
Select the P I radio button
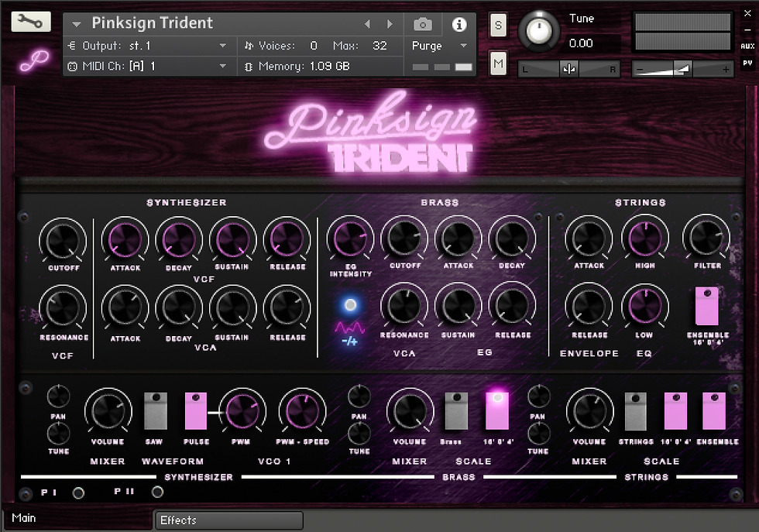coord(78,493)
